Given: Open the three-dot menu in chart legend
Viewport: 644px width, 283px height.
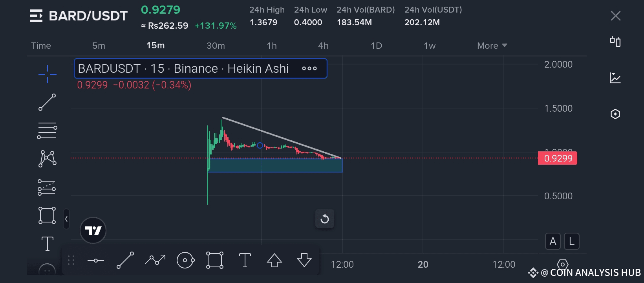Looking at the screenshot, I should click(x=309, y=68).
